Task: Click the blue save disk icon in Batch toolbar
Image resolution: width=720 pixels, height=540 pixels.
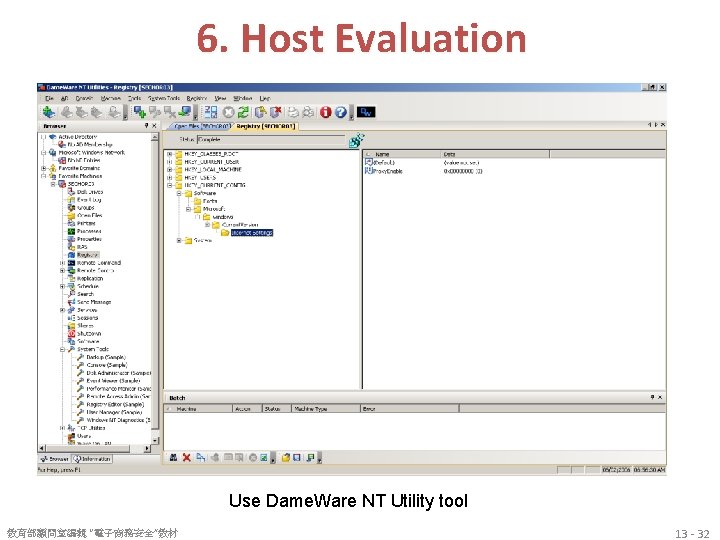Action: 297,457
